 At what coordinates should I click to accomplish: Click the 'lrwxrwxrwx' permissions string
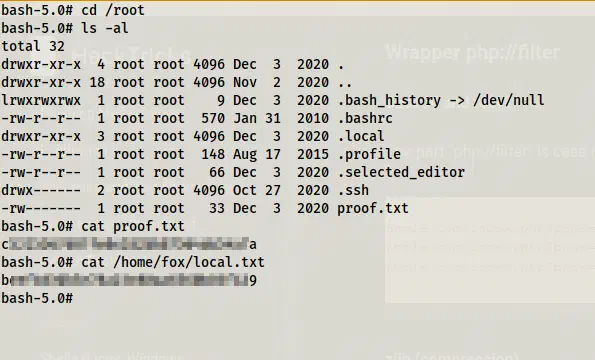(x=41, y=100)
